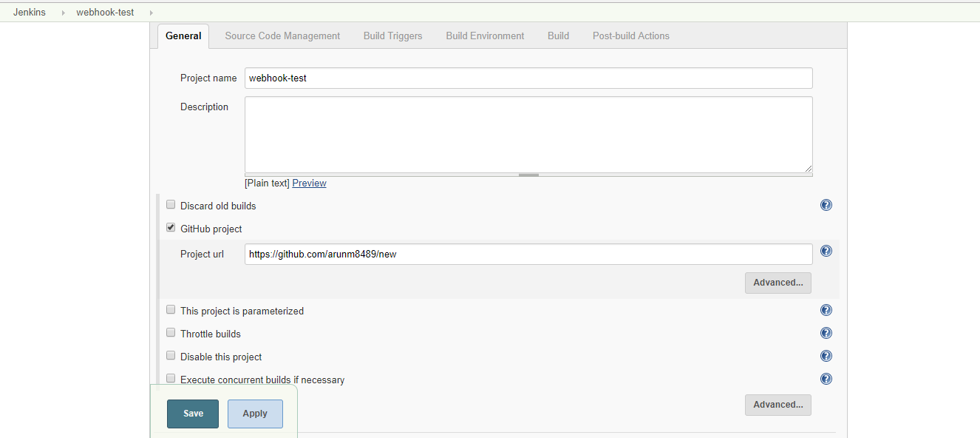Screen dimensions: 980x438
Task: Enable the Discard old builds checkbox
Action: (171, 203)
